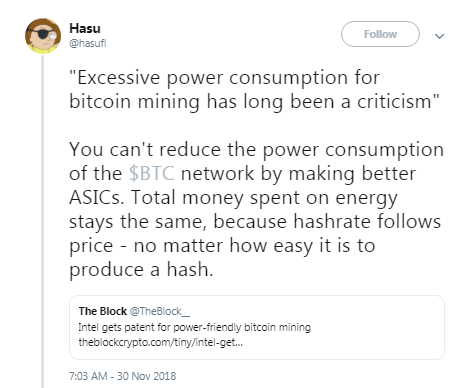Click the words "hashrate follows" in tweet
Viewport: 473px width, 388px height.
(367, 221)
